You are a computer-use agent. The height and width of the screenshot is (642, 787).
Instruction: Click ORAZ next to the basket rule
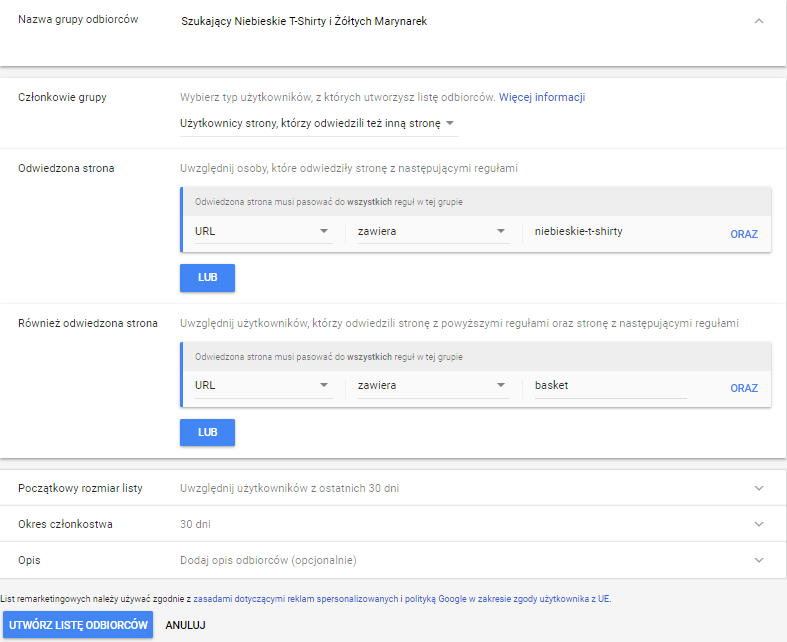[744, 389]
